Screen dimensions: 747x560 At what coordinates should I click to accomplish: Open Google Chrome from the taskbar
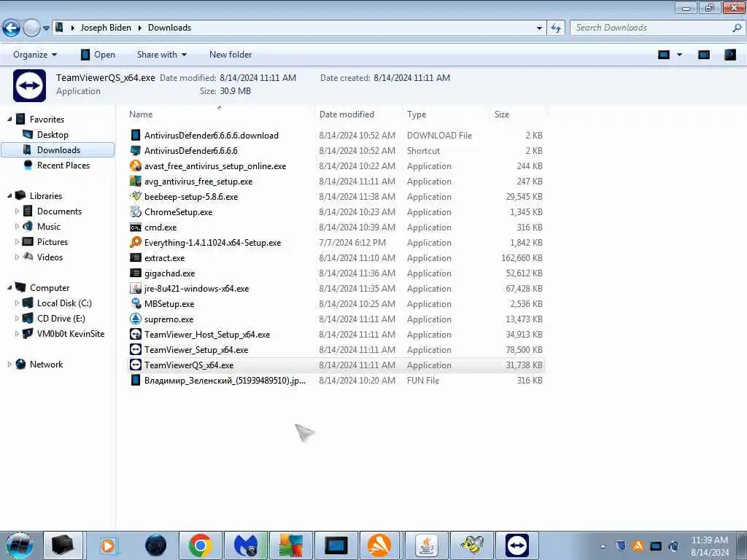[200, 545]
